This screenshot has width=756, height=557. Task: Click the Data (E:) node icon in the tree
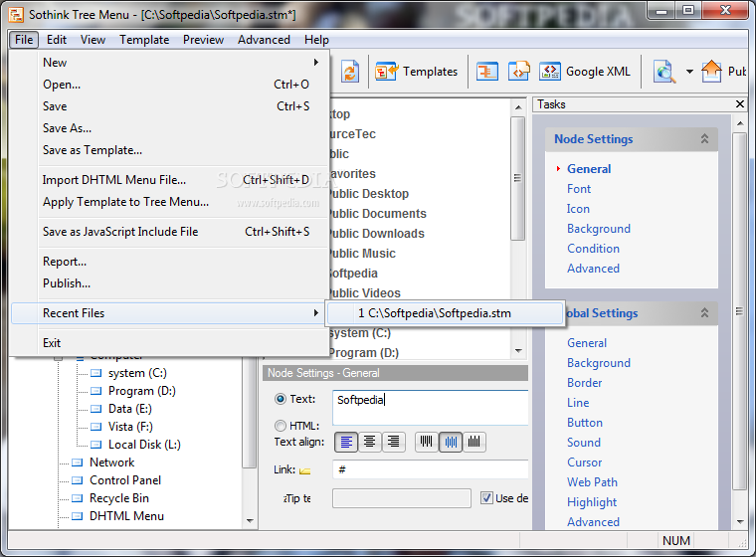click(96, 409)
